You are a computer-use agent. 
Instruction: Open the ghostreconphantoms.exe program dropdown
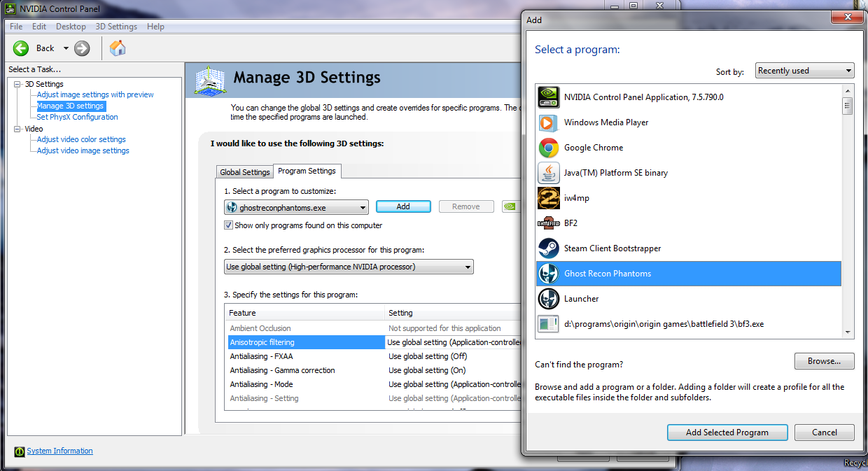coord(296,207)
